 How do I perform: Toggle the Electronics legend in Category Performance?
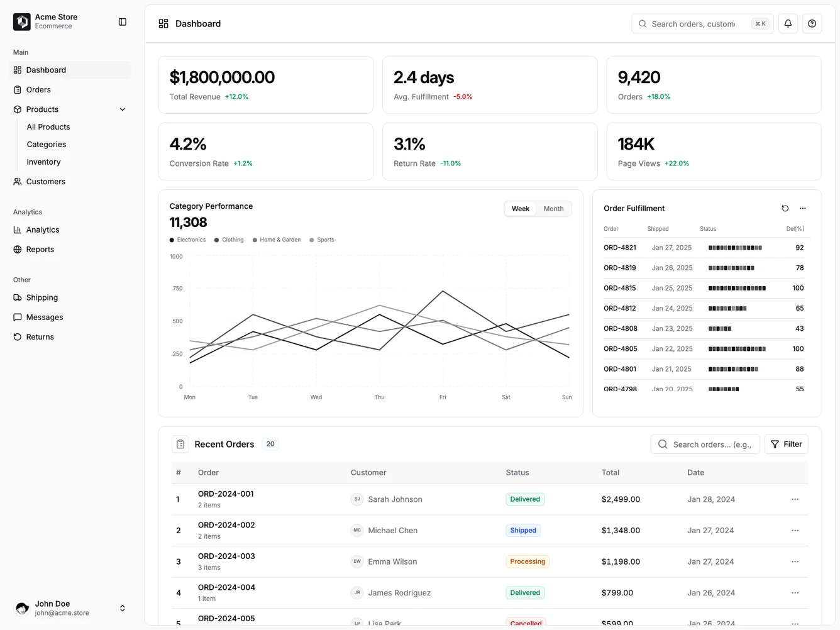pos(187,240)
